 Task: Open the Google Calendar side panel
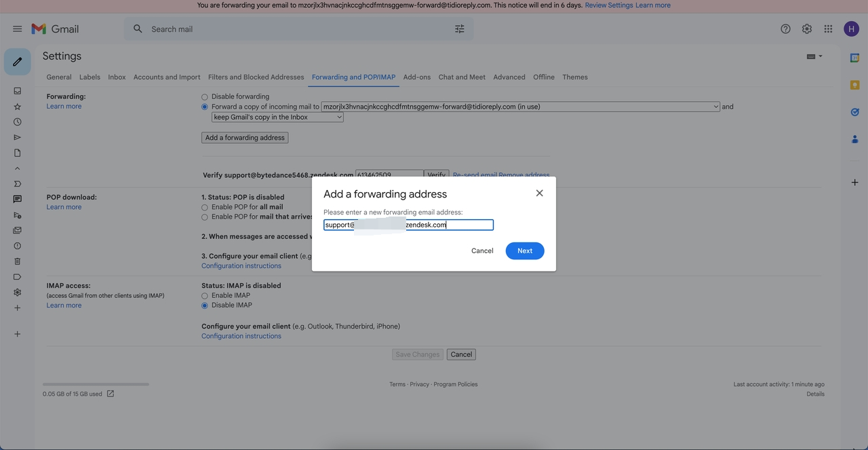click(x=854, y=58)
